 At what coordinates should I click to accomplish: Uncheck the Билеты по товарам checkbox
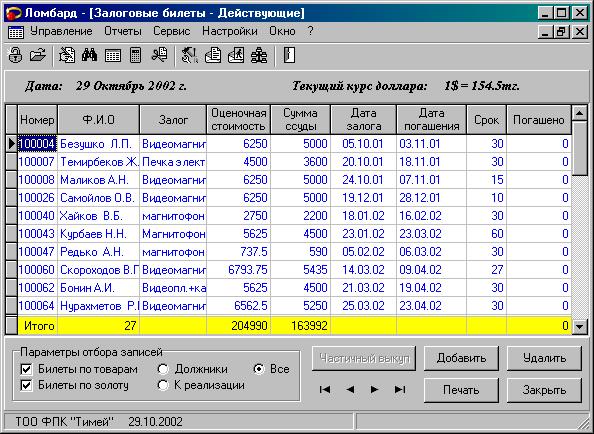(26, 369)
